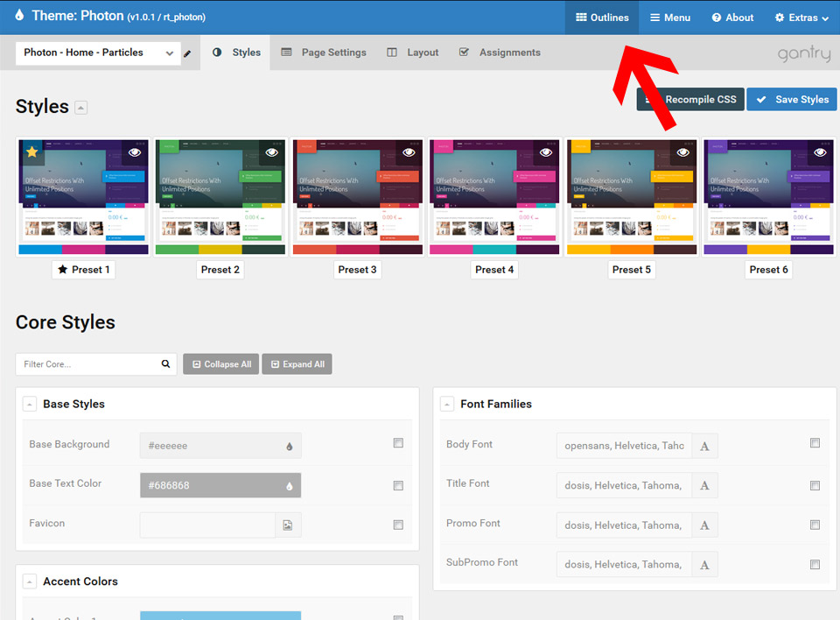Screen dimensions: 840x620
Task: Choose the Preset 6 purple thumbnail
Action: [x=769, y=197]
